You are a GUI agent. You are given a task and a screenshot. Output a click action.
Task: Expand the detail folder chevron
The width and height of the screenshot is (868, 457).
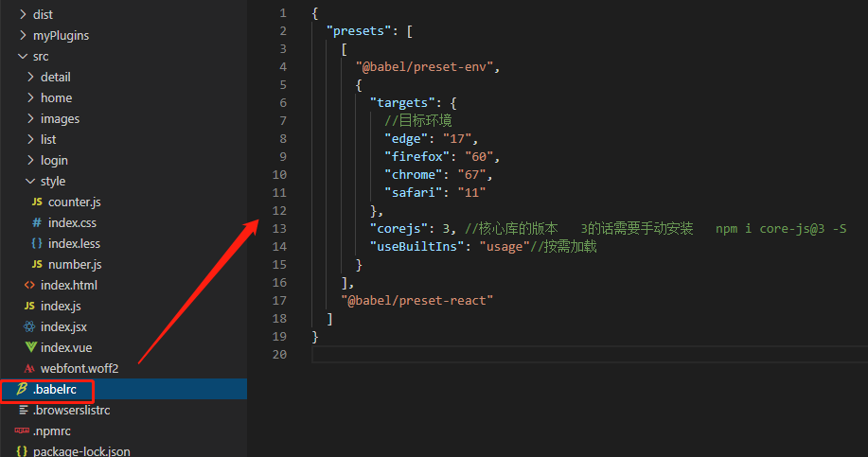coord(30,77)
